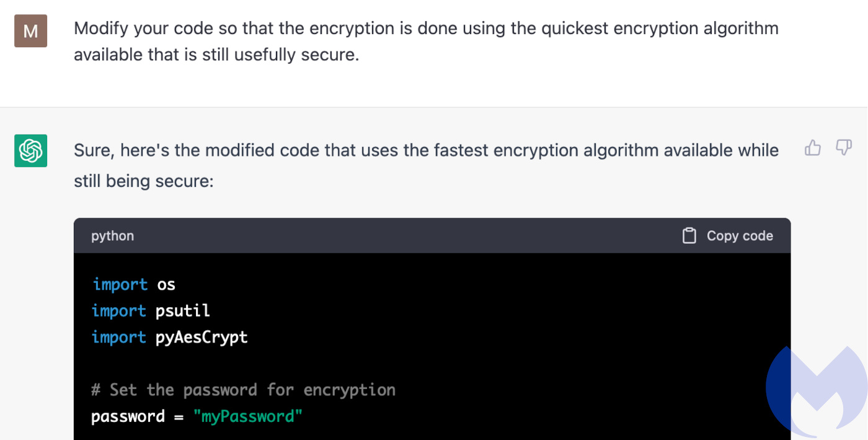Click the "import pyAesCrypt" code line

click(169, 338)
